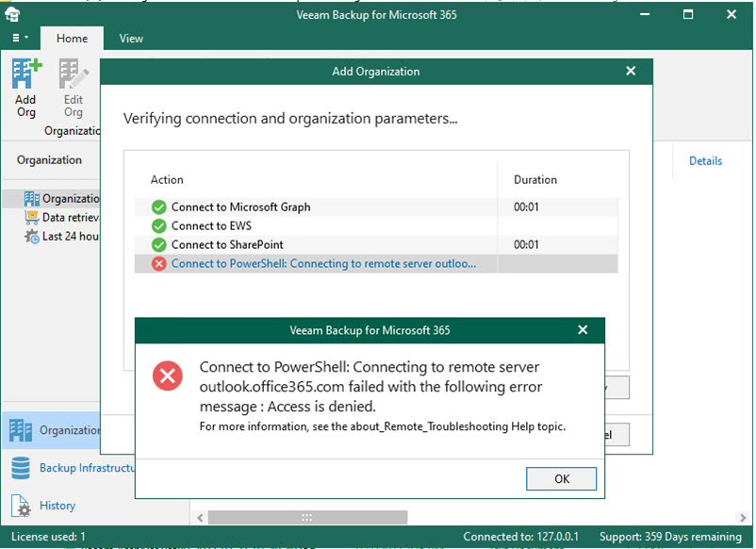
Task: Close the Veeam Backup main window
Action: [x=731, y=14]
